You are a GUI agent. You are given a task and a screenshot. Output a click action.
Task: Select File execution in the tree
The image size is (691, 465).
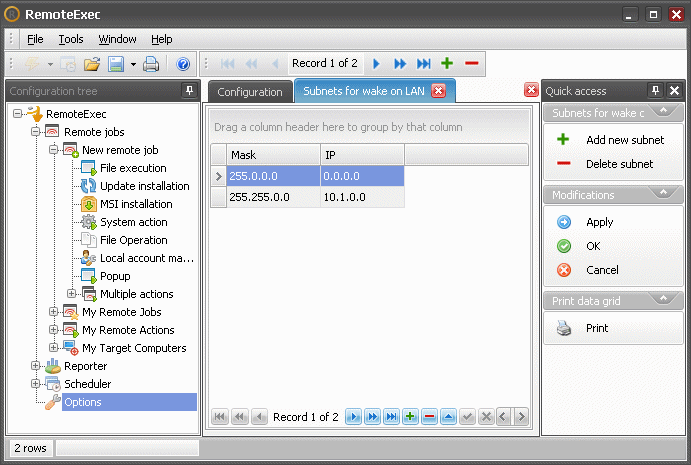pyautogui.click(x=133, y=168)
